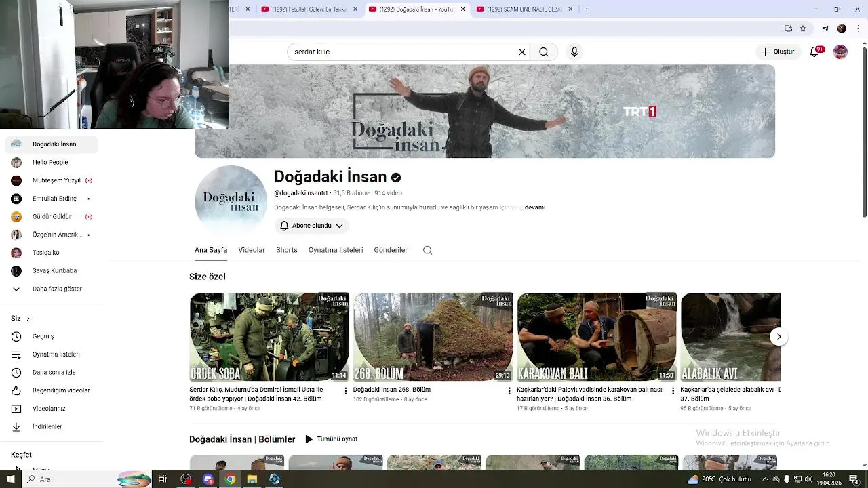The height and width of the screenshot is (488, 868).
Task: Open YouTube notifications bell
Action: point(815,52)
